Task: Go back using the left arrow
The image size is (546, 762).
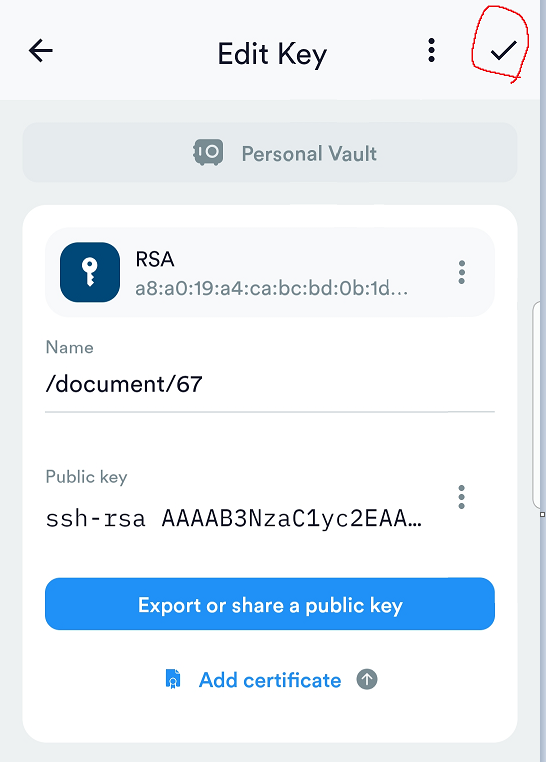Action: coord(41,51)
